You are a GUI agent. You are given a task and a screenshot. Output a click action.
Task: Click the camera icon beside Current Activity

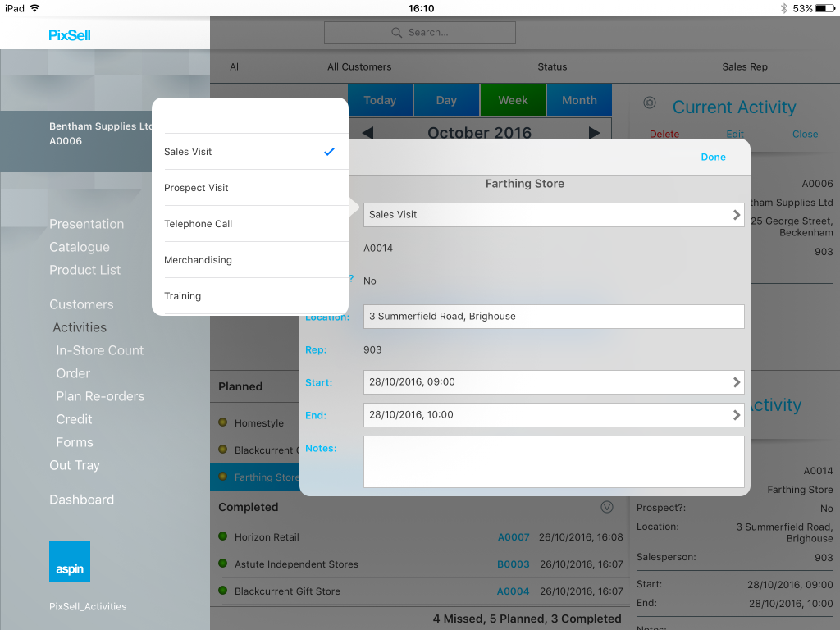(650, 103)
